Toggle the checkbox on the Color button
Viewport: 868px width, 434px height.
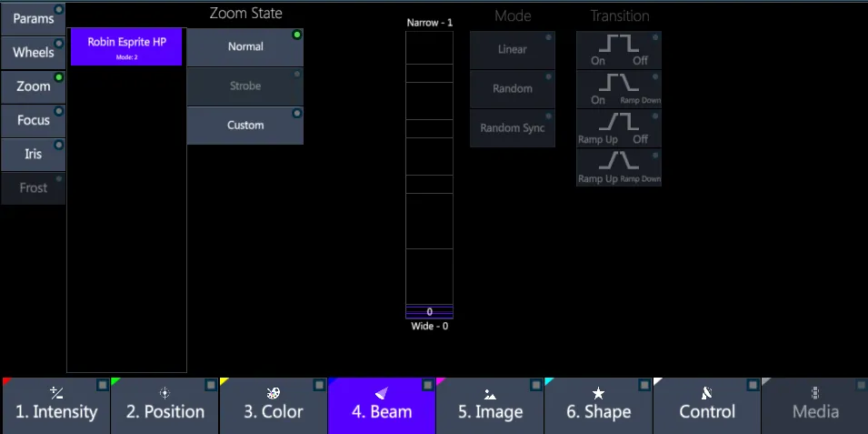point(319,385)
